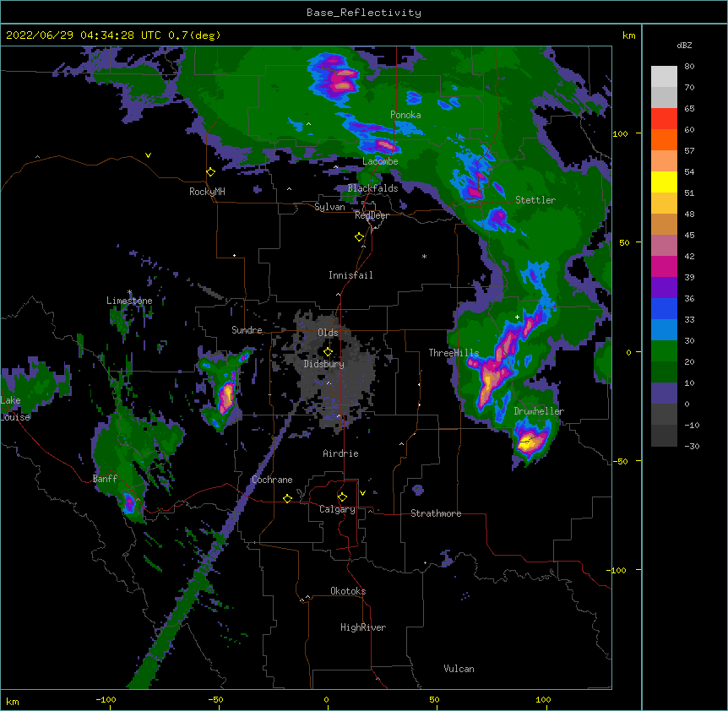The height and width of the screenshot is (711, 728).
Task: Click the yellow diamond marker below Cochrane
Action: point(287,498)
